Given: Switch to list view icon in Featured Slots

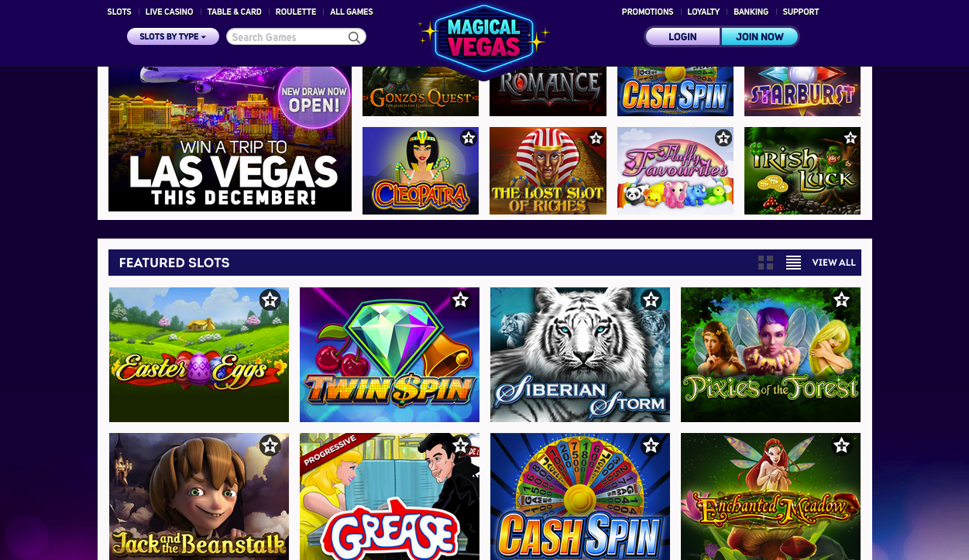Looking at the screenshot, I should click(x=793, y=263).
